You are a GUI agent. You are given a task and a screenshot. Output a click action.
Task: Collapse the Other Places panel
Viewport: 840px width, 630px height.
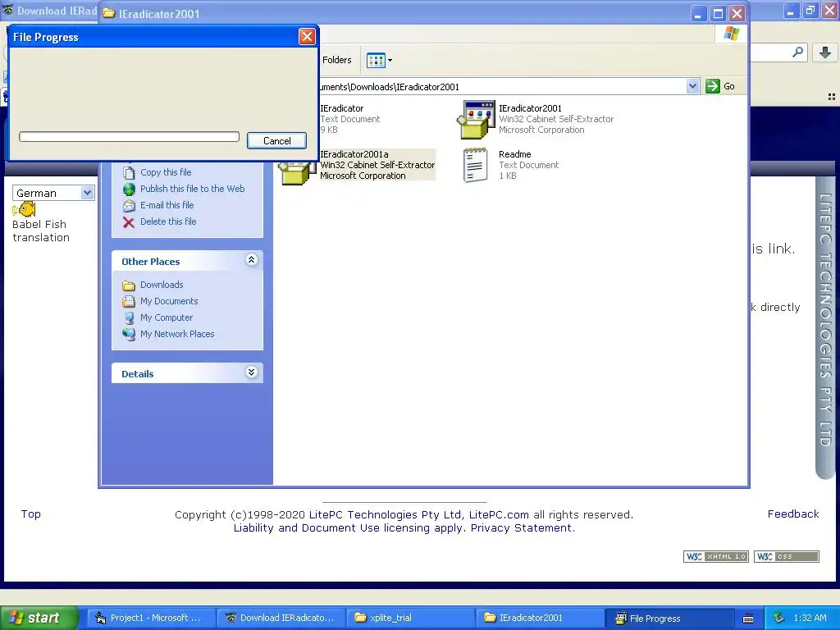[251, 260]
